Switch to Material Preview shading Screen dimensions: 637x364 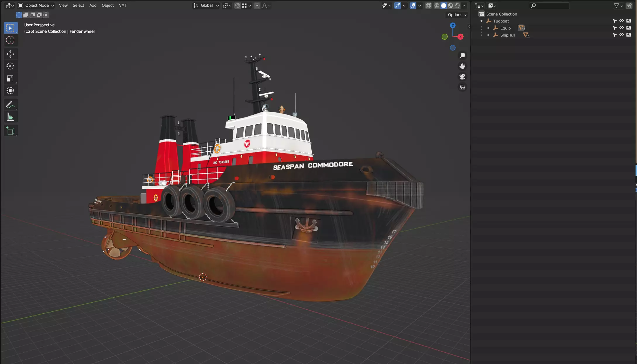coord(450,6)
